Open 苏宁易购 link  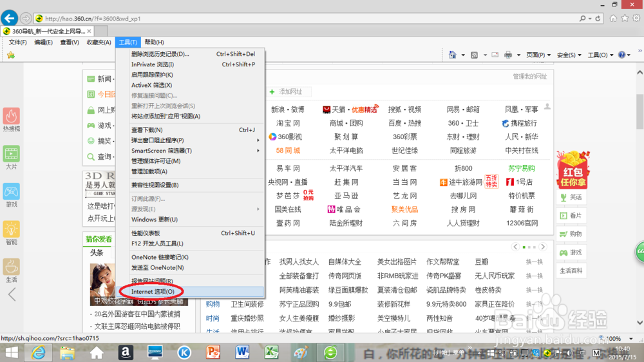(x=522, y=169)
